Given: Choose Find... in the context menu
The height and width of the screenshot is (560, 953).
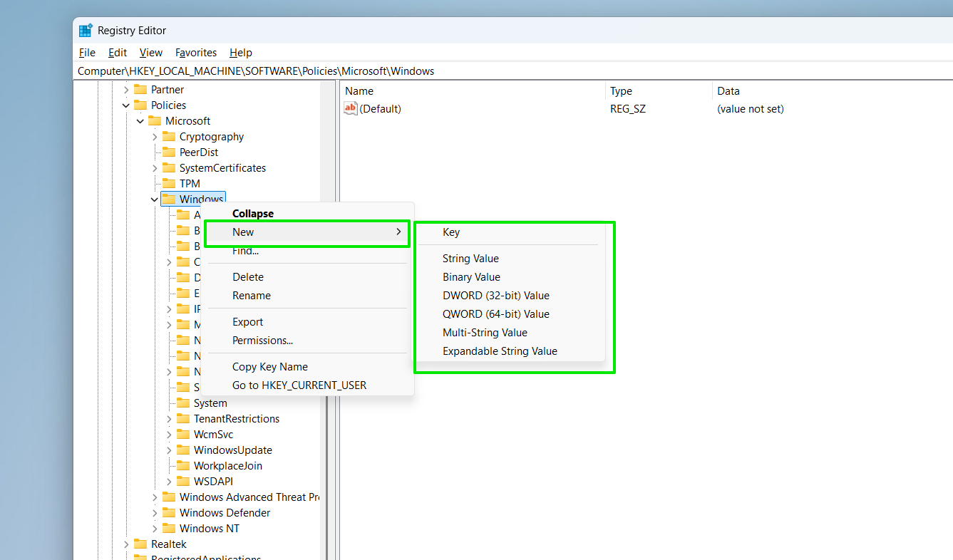Looking at the screenshot, I should pos(307,251).
